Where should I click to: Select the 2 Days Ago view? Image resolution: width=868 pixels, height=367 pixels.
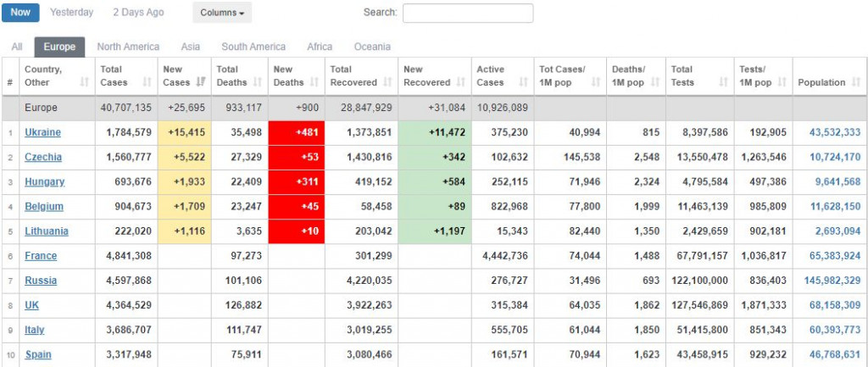click(x=138, y=13)
